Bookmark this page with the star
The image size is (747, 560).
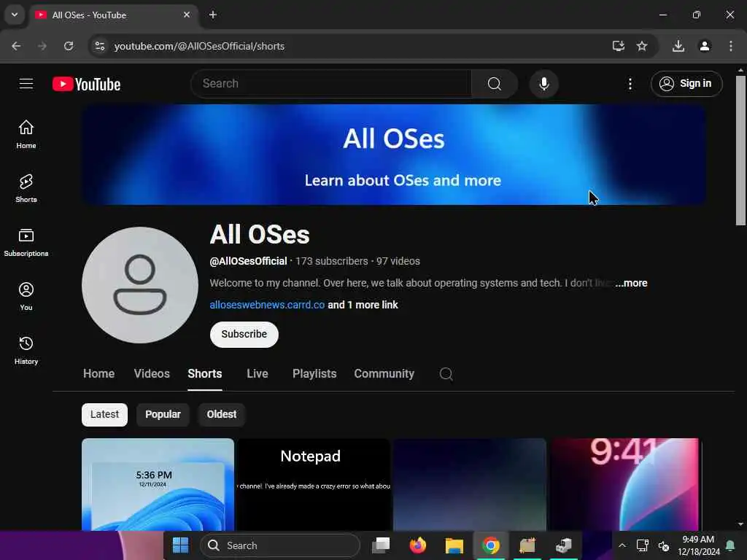[x=642, y=46]
